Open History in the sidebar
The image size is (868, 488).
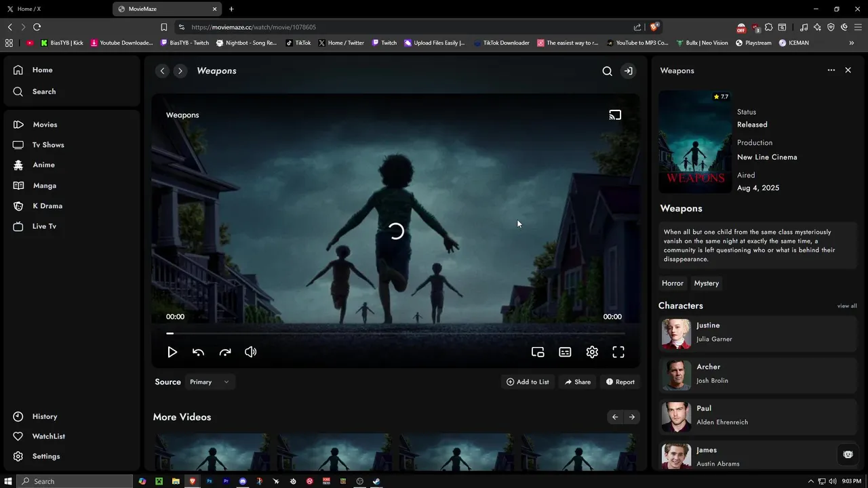point(44,417)
